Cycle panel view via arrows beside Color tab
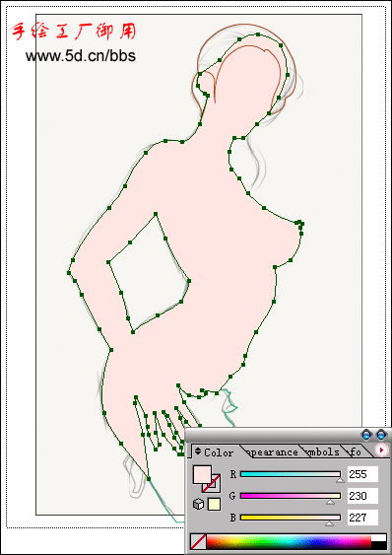392x555 pixels. (x=198, y=451)
